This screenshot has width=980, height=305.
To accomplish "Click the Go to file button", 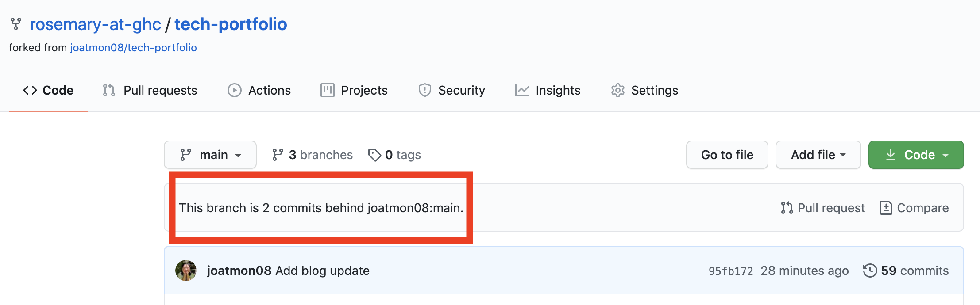I will click(x=727, y=155).
